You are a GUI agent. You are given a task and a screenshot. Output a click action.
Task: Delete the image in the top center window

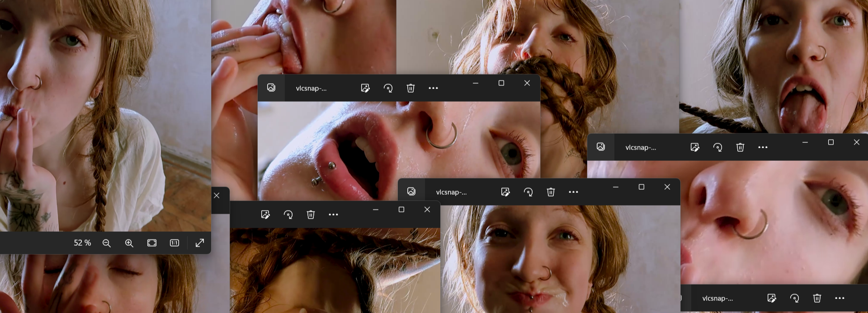pyautogui.click(x=410, y=88)
